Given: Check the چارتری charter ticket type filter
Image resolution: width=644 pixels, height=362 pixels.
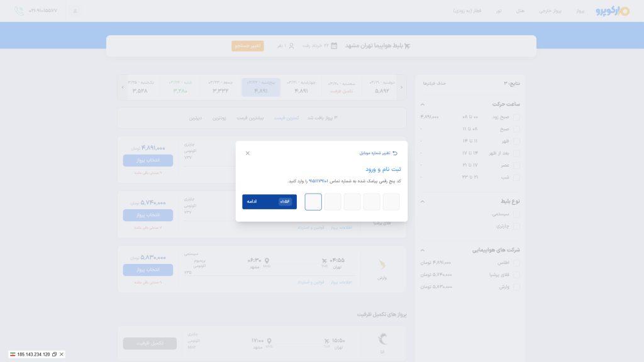Looking at the screenshot, I should [516, 226].
